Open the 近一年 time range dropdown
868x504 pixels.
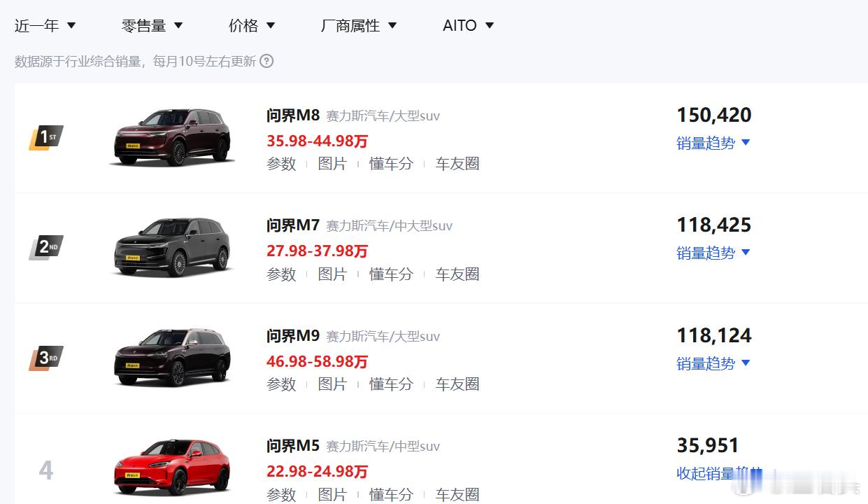[45, 26]
